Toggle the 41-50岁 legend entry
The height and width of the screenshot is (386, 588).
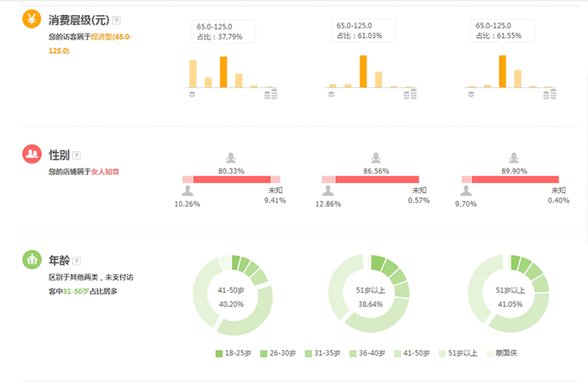[414, 353]
